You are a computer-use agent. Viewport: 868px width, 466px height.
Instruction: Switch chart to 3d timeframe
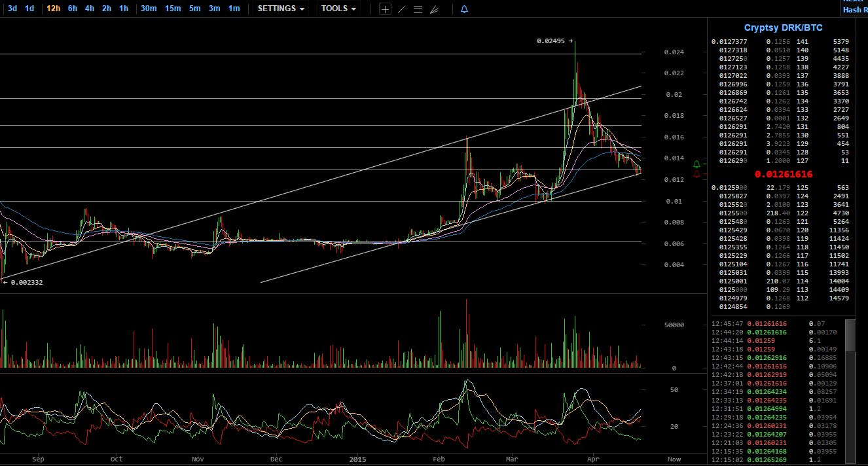tap(12, 9)
